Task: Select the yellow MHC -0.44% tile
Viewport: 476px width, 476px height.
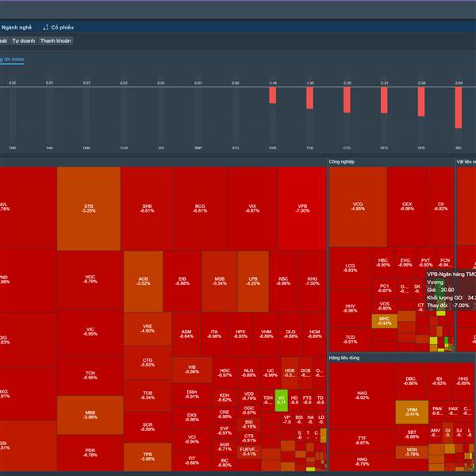Action: tap(384, 321)
